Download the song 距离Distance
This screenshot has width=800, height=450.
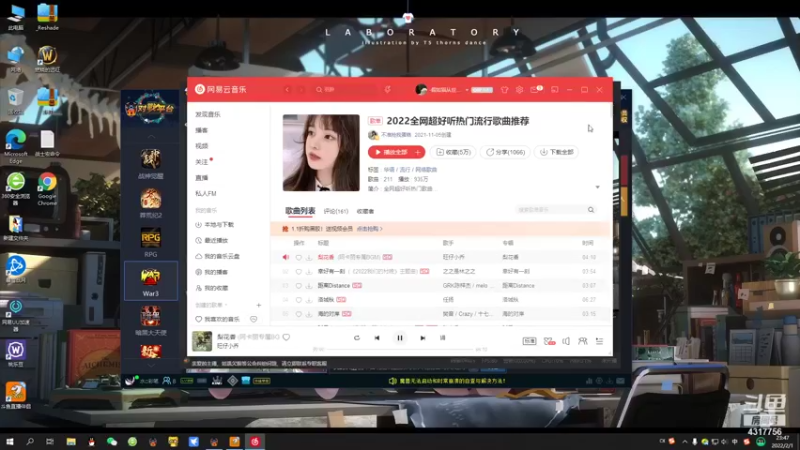click(309, 286)
